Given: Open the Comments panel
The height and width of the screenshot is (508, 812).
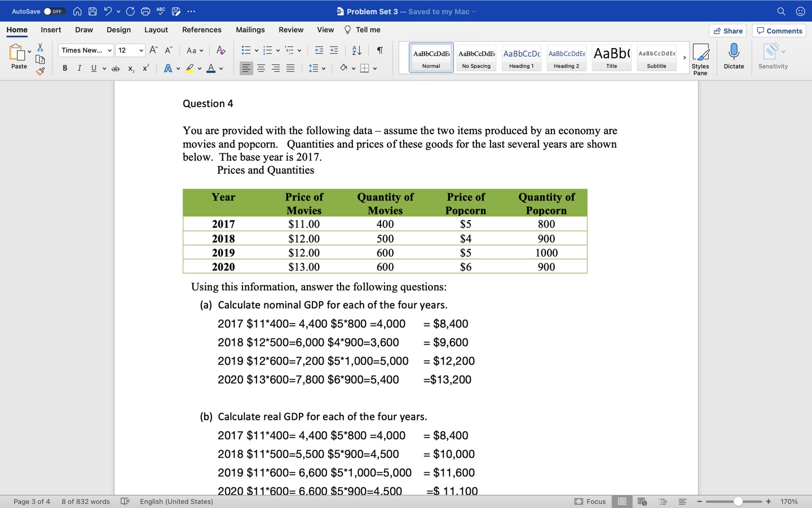Looking at the screenshot, I should [779, 30].
